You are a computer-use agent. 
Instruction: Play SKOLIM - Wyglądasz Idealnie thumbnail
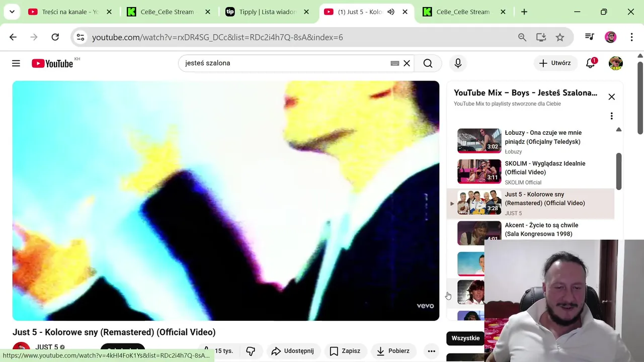(479, 171)
